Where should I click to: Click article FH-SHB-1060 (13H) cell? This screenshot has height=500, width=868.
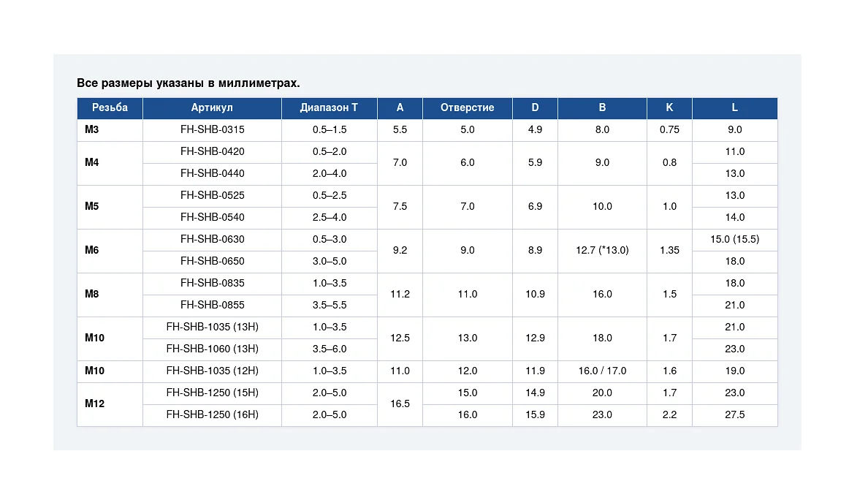[x=212, y=349]
